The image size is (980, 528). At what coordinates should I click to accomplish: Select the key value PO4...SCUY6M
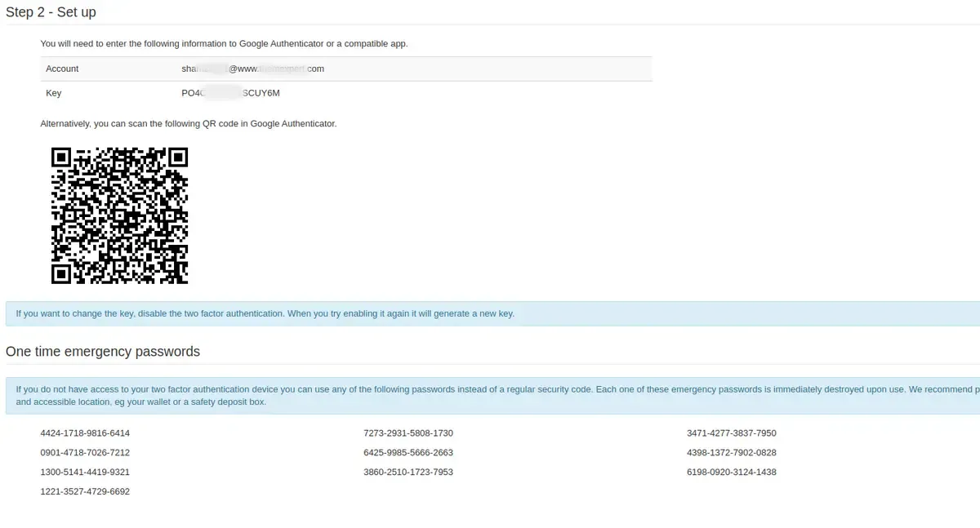point(230,93)
